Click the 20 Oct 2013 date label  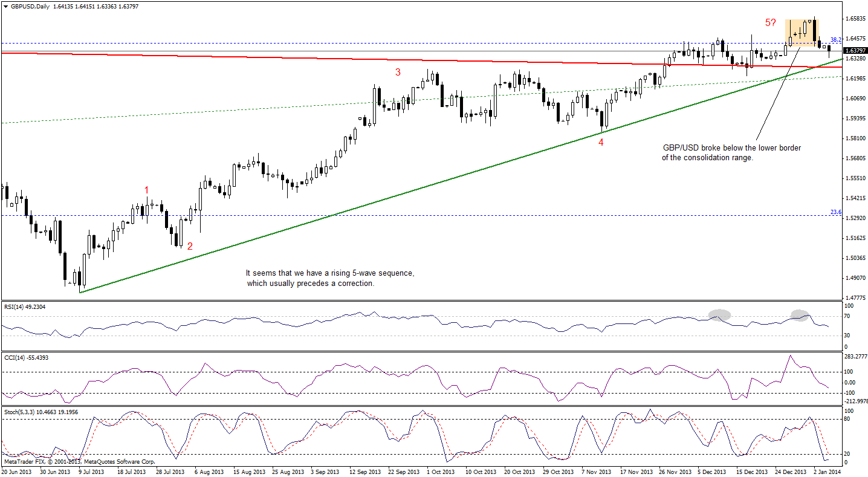(520, 472)
